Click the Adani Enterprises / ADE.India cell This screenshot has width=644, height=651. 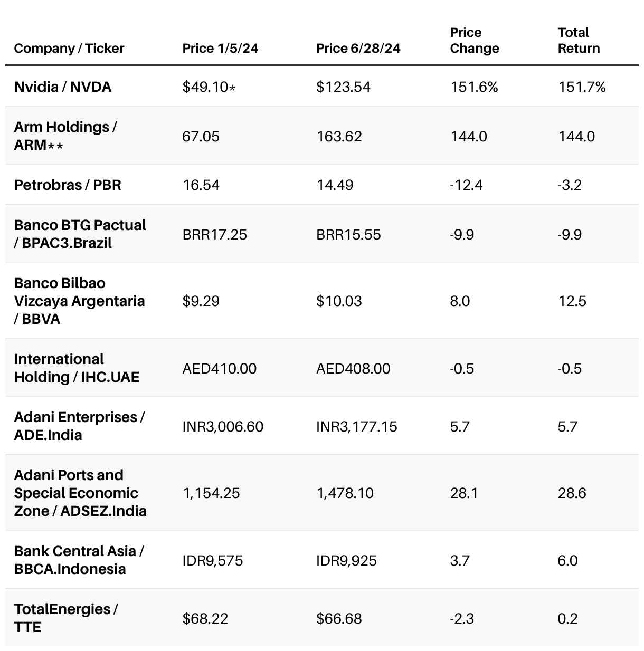click(79, 426)
